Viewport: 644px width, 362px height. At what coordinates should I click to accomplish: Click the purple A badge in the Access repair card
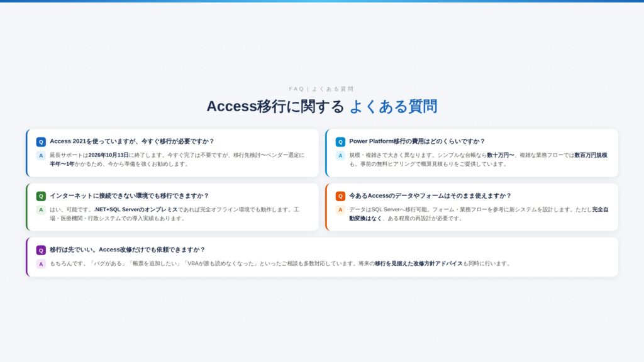pos(40,263)
